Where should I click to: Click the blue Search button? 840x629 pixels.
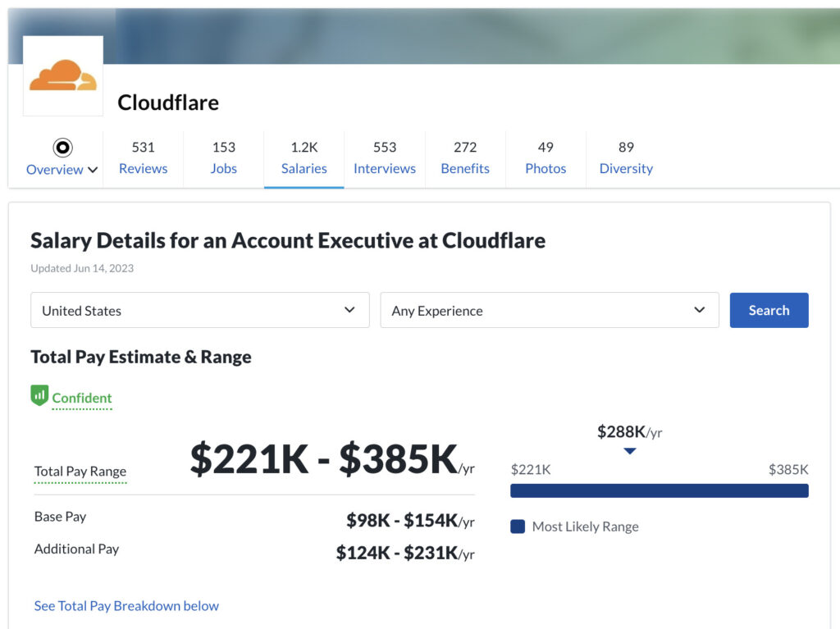coord(769,310)
